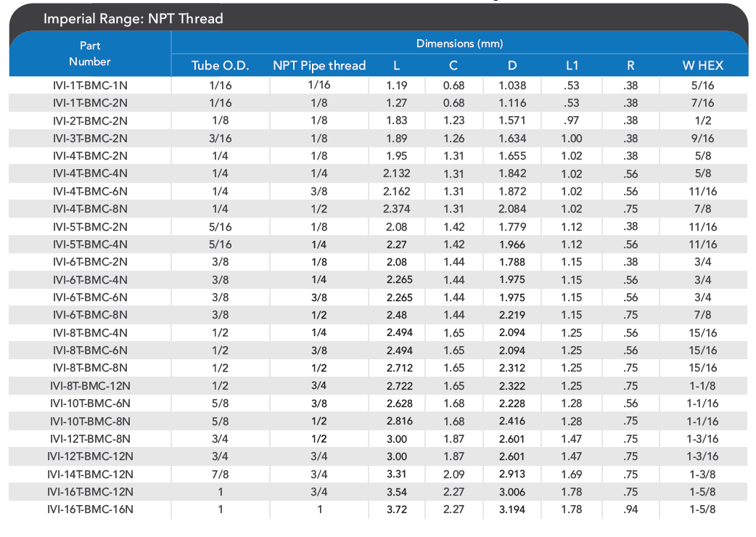Select part number IVI-14T-BMC-12N

point(90,474)
